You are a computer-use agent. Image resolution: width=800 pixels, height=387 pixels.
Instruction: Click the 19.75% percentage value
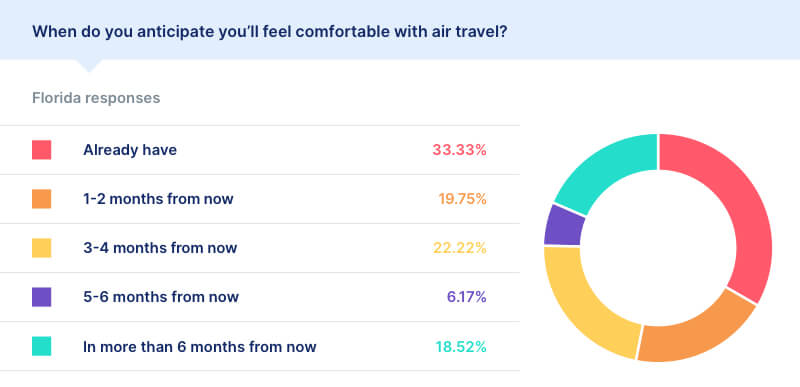coord(462,199)
